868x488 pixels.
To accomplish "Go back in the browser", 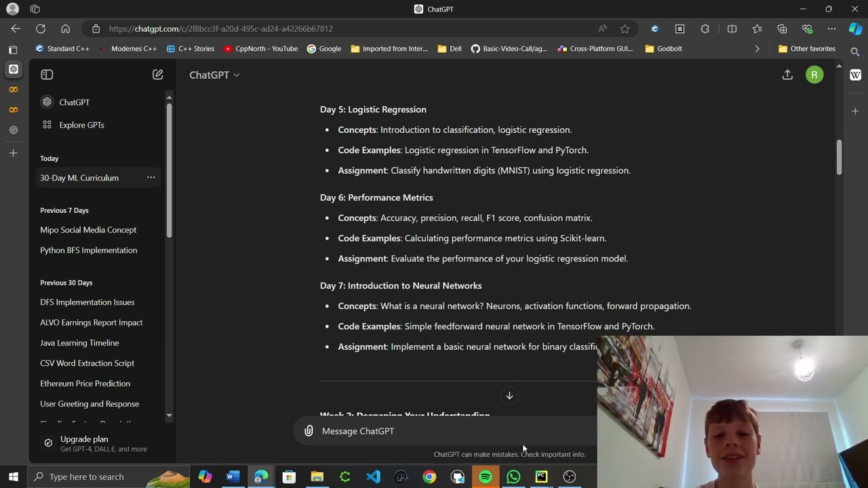I will pyautogui.click(x=16, y=28).
